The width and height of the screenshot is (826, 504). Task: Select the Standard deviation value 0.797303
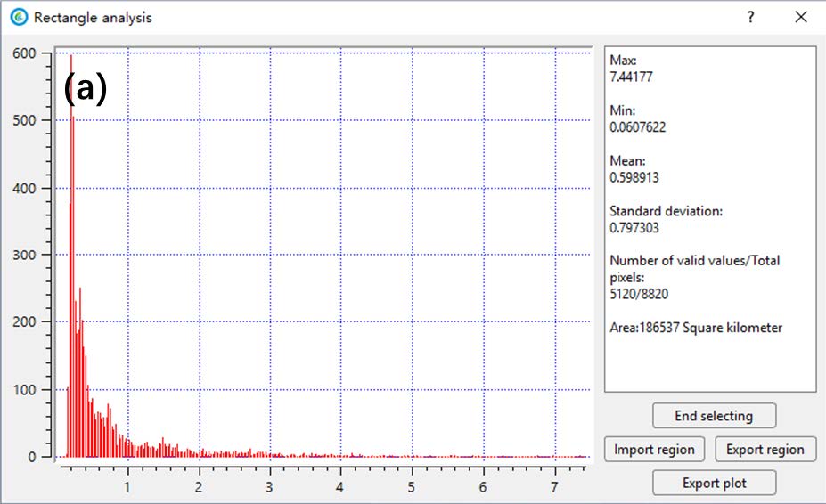634,227
